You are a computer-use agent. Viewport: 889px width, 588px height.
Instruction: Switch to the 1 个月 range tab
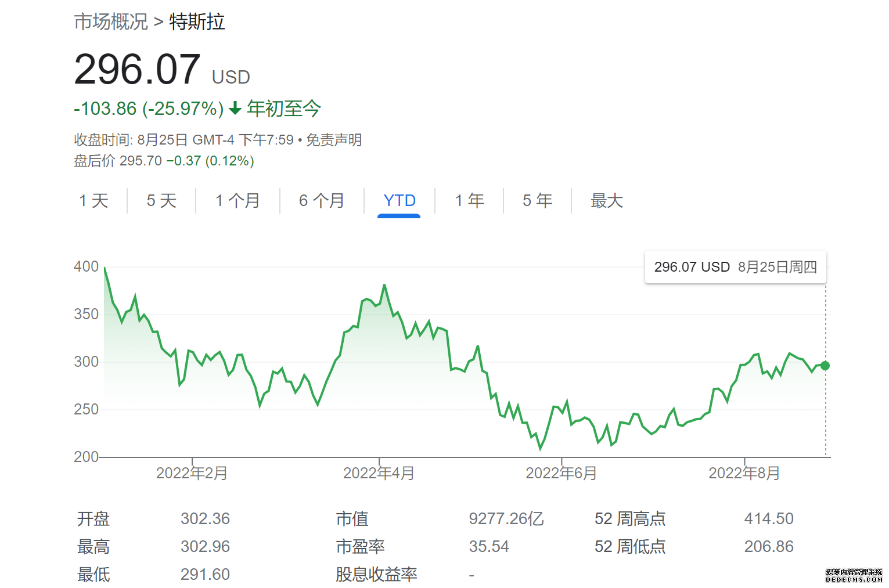point(237,201)
